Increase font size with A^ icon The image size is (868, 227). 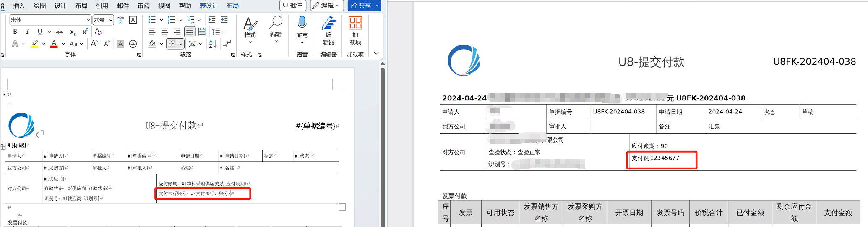click(x=94, y=44)
